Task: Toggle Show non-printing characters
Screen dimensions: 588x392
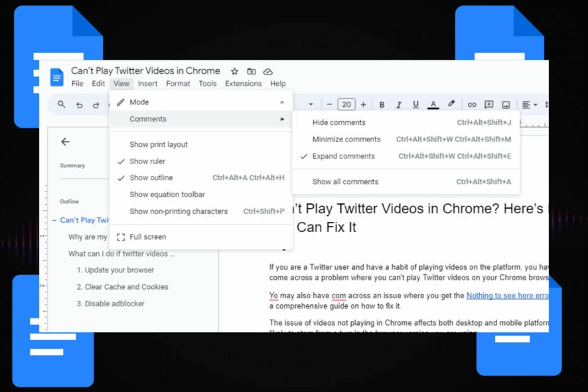Action: 201,211
